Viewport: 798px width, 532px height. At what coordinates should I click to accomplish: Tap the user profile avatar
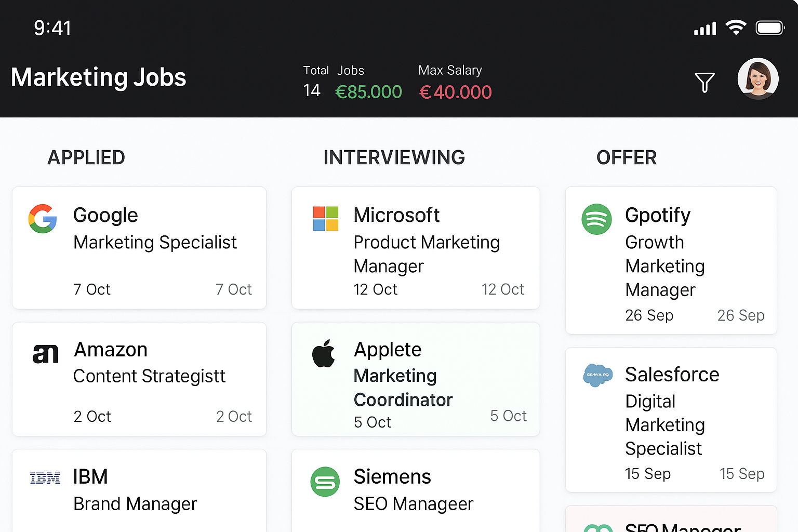pos(757,78)
